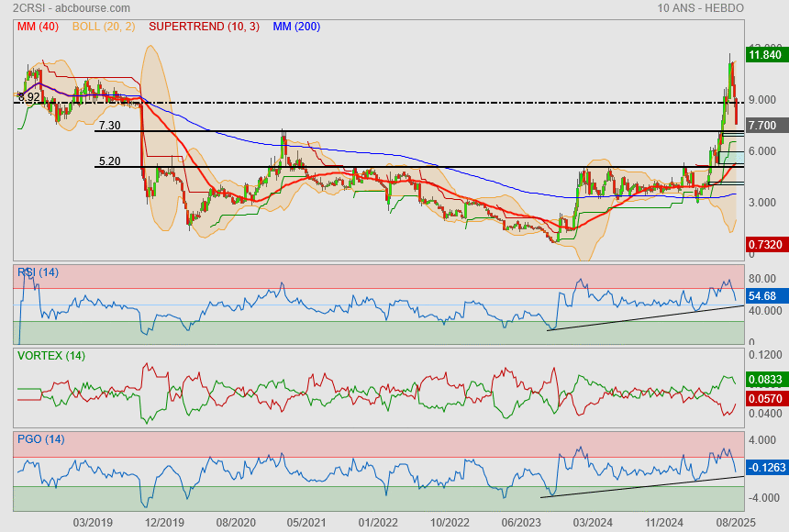Click the green 11.840 price tag
The image size is (789, 532).
[x=764, y=55]
